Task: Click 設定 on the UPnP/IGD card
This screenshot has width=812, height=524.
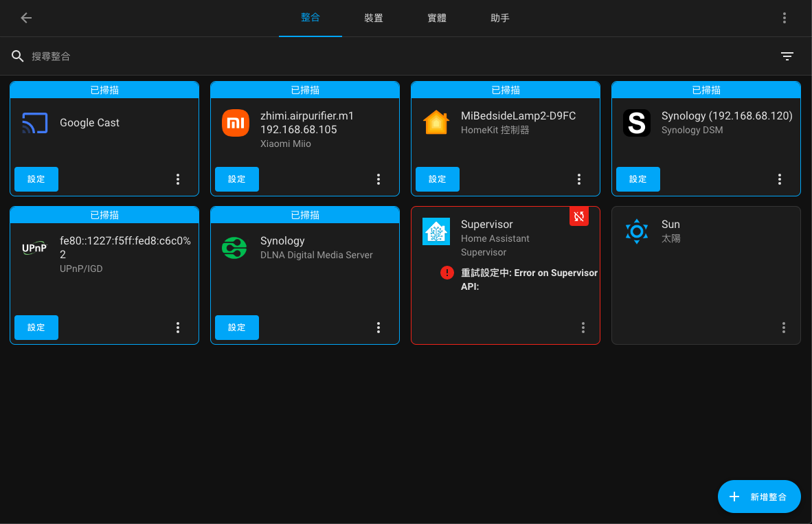Action: pyautogui.click(x=36, y=327)
